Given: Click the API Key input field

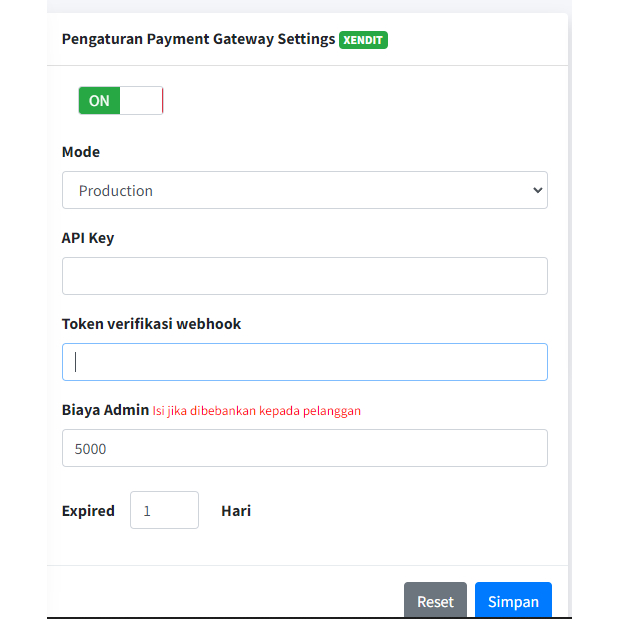Looking at the screenshot, I should [304, 276].
